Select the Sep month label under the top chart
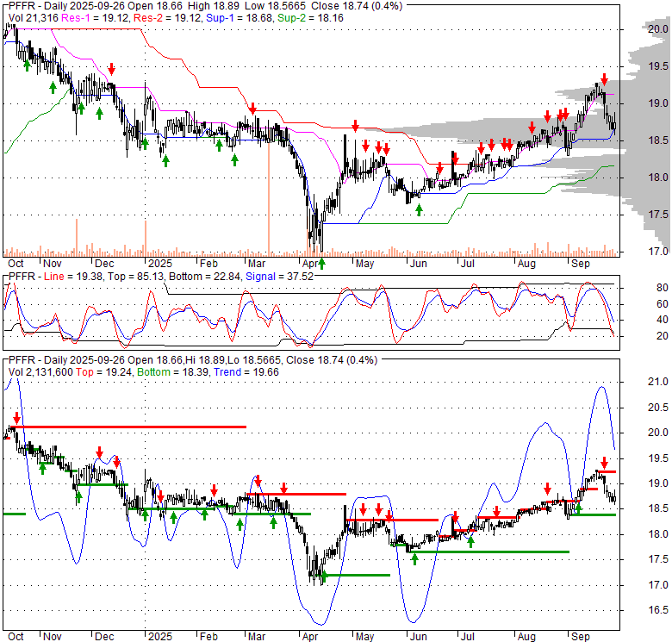This screenshot has width=672, height=642. coord(581,264)
